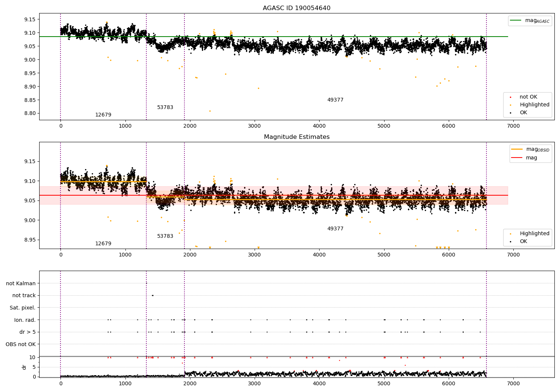
Task: Click the 9.15 tick in top plot
Action: click(29, 19)
